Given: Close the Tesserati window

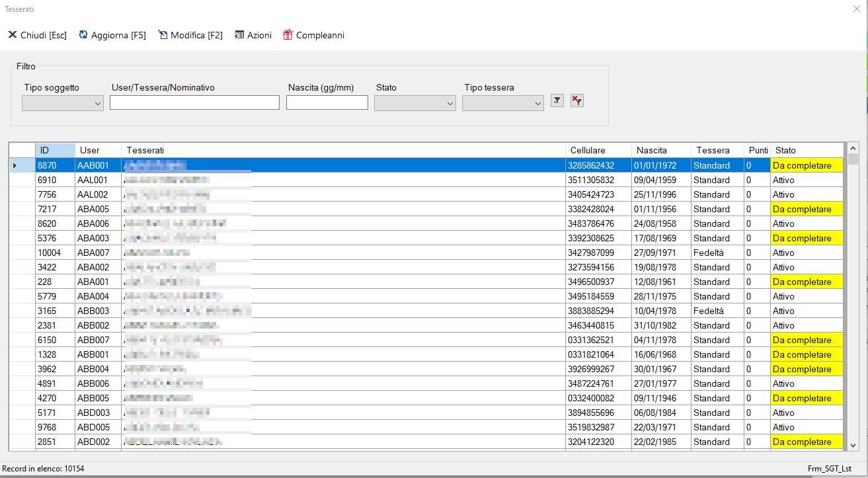Looking at the screenshot, I should coord(857,9).
